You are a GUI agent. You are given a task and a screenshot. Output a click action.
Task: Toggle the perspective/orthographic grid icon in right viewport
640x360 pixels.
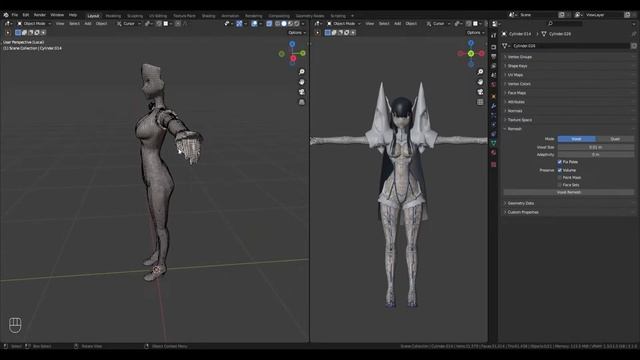(x=480, y=102)
